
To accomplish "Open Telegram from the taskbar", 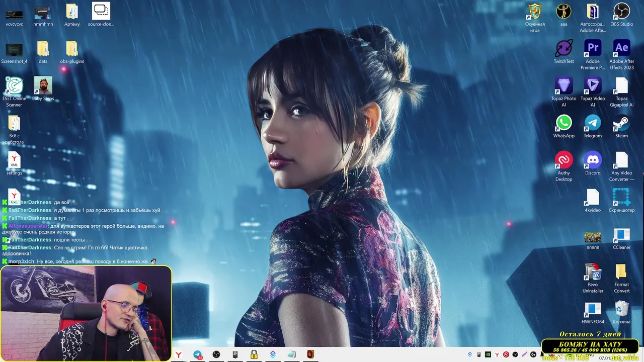I will point(198,354).
